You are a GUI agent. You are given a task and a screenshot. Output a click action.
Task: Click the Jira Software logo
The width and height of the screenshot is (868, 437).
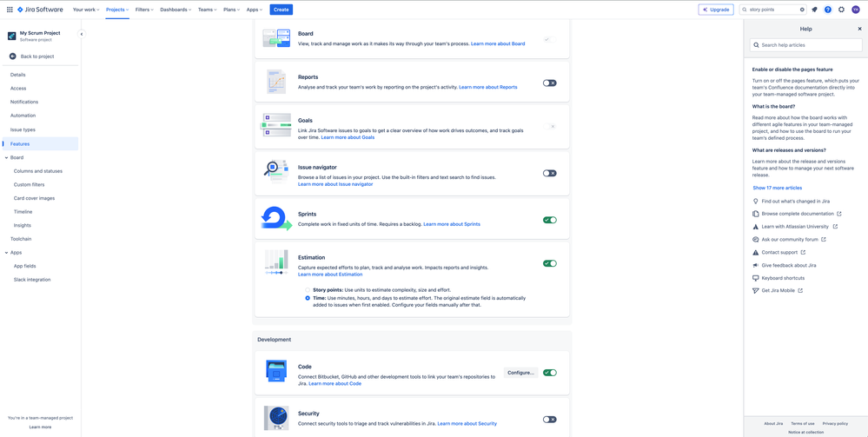click(x=40, y=10)
